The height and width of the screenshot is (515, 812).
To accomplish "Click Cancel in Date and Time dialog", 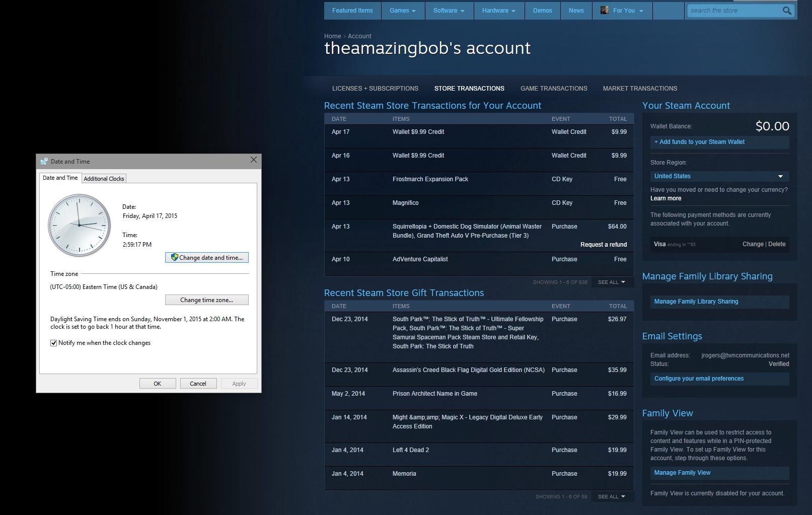I will [x=198, y=384].
